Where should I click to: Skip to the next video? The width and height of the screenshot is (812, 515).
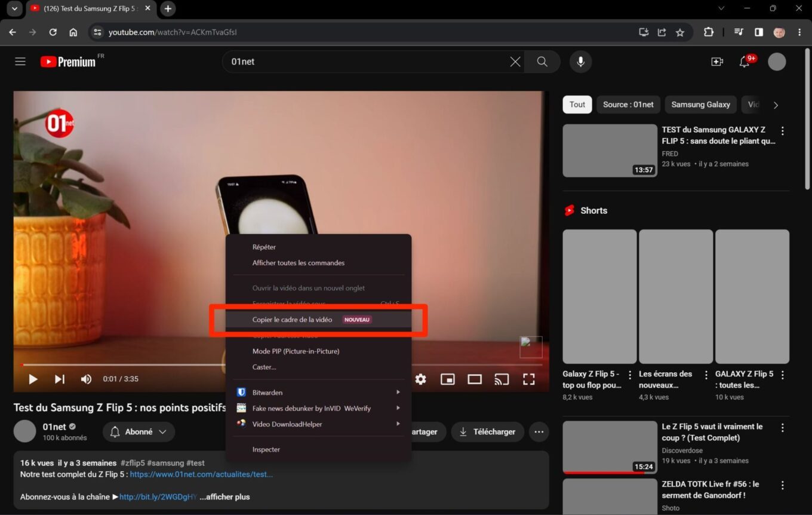coord(60,379)
